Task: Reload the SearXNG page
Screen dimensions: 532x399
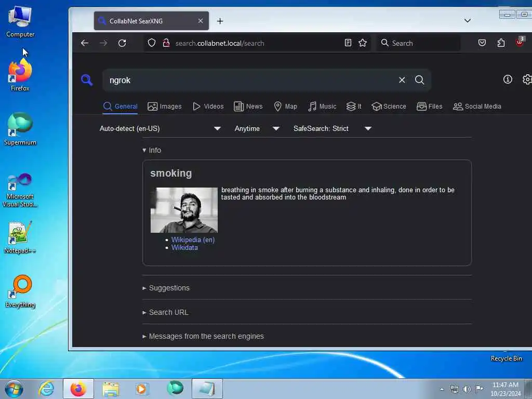Action: coord(122,43)
